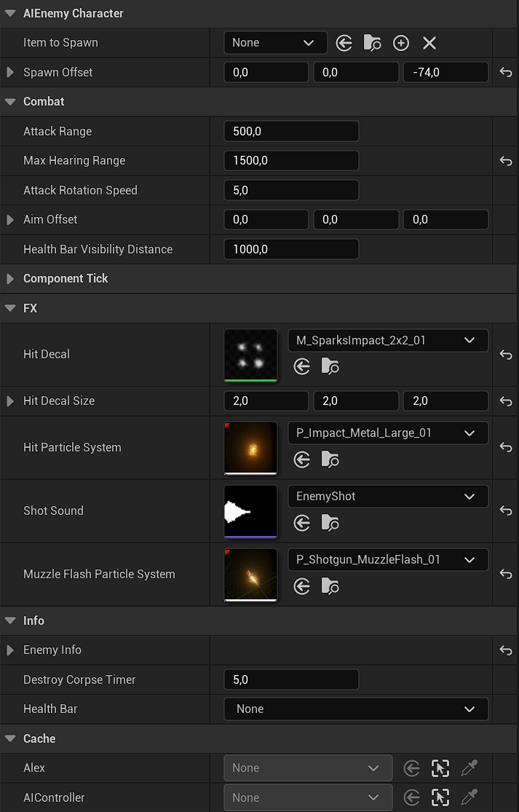Reset Muzzle Flash Particle System to default

click(506, 574)
